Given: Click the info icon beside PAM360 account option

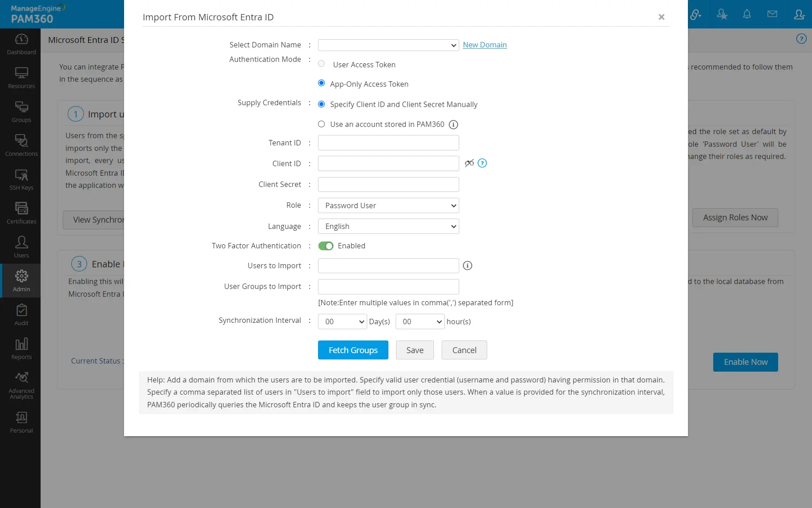Looking at the screenshot, I should click(453, 125).
